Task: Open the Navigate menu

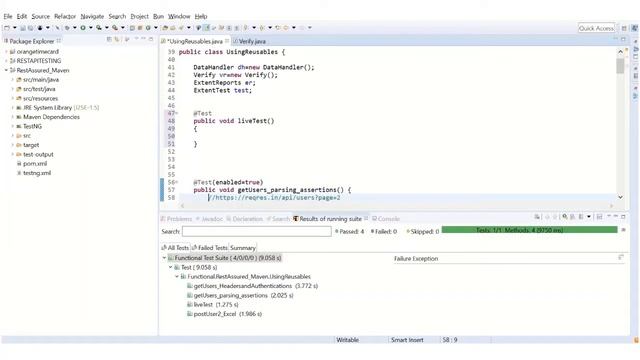Action: pos(92,16)
